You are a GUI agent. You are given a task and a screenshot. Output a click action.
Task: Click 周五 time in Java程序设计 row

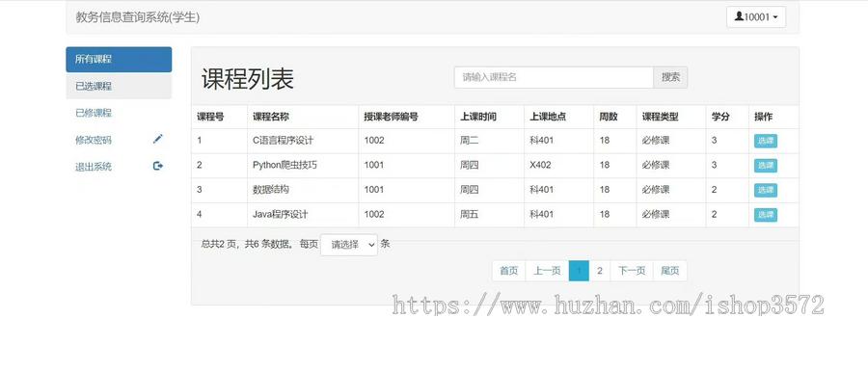click(x=470, y=215)
